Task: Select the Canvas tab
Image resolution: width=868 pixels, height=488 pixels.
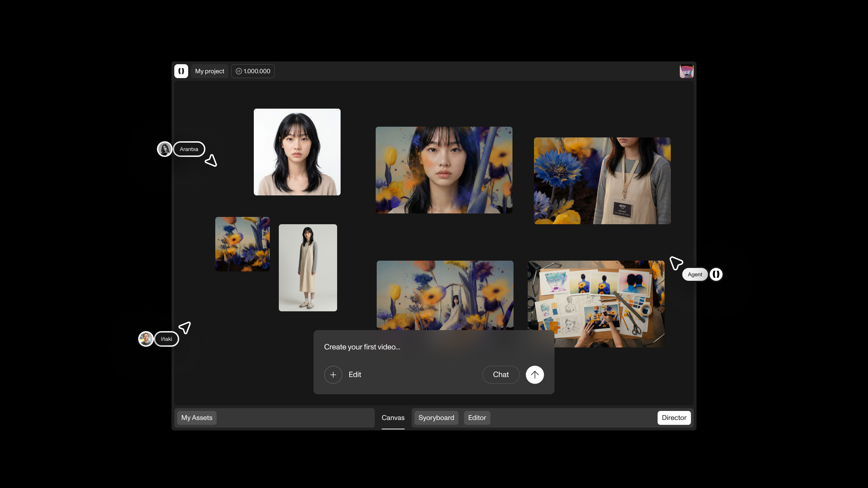Action: coord(393,418)
